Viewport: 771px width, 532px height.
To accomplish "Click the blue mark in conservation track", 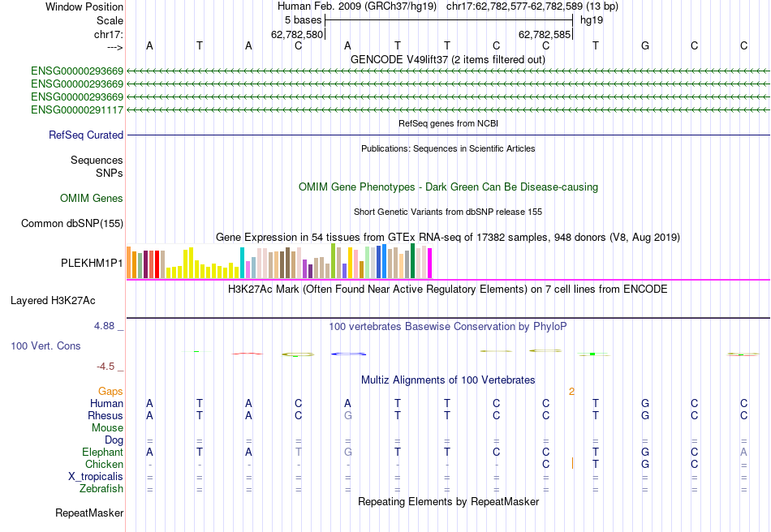I will (x=348, y=354).
